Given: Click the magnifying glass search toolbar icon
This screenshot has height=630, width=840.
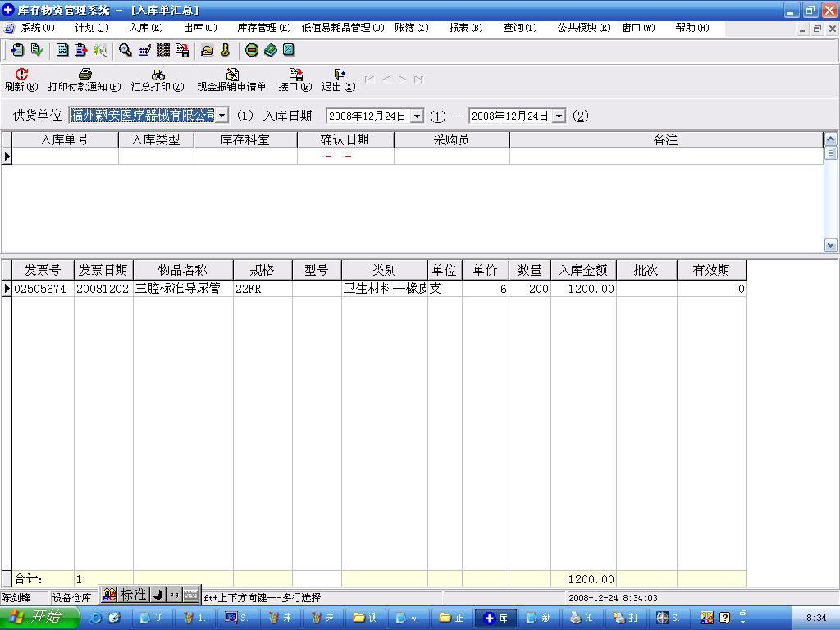Looking at the screenshot, I should coord(126,50).
